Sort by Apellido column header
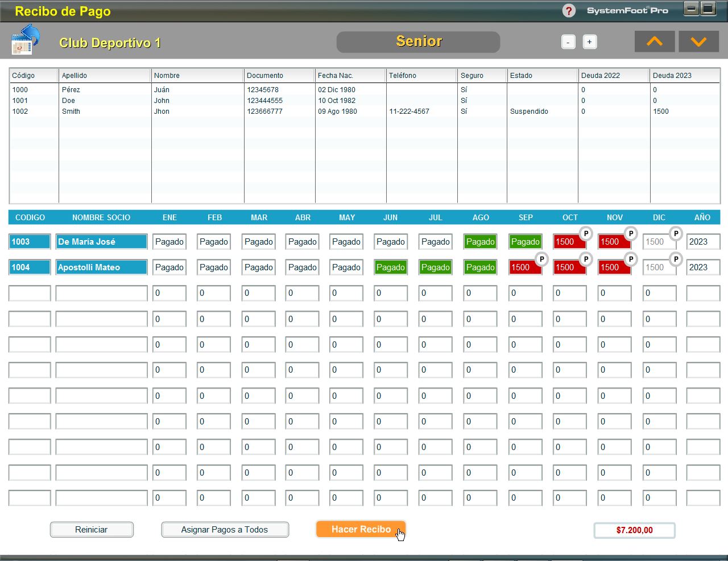Viewport: 728px width, 561px height. pos(105,76)
